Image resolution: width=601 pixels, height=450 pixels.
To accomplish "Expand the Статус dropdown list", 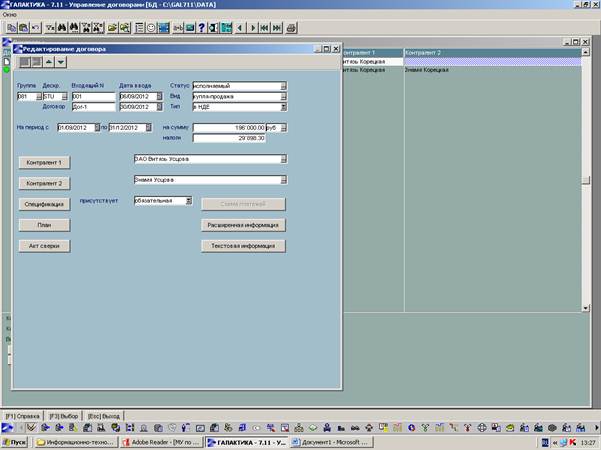I will point(283,86).
